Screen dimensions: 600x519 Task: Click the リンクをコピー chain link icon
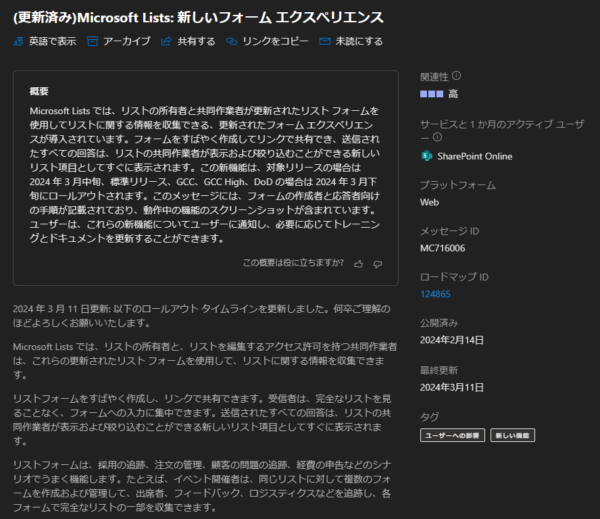pos(232,41)
